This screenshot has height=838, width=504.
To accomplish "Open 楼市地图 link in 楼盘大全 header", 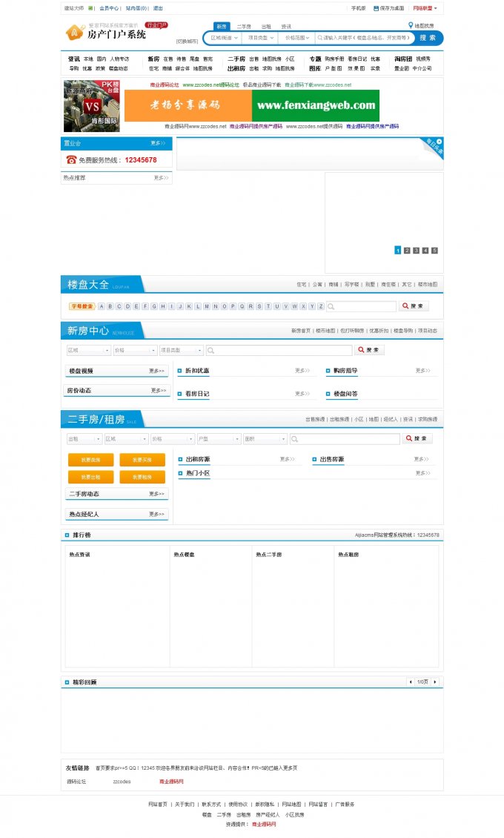I will point(428,284).
